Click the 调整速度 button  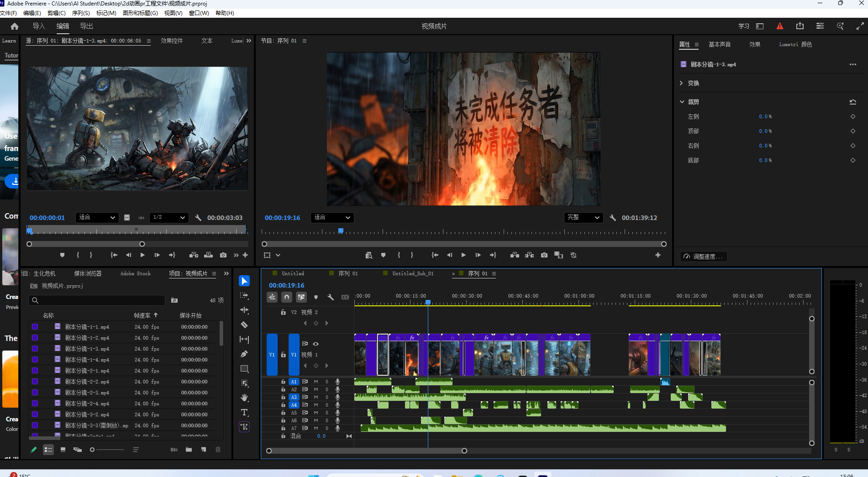tap(704, 257)
